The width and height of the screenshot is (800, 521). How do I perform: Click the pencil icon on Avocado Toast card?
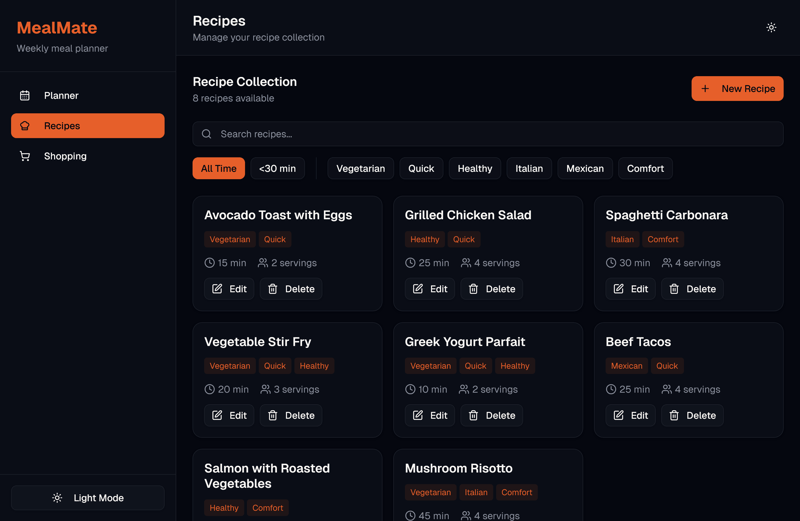pyautogui.click(x=217, y=289)
